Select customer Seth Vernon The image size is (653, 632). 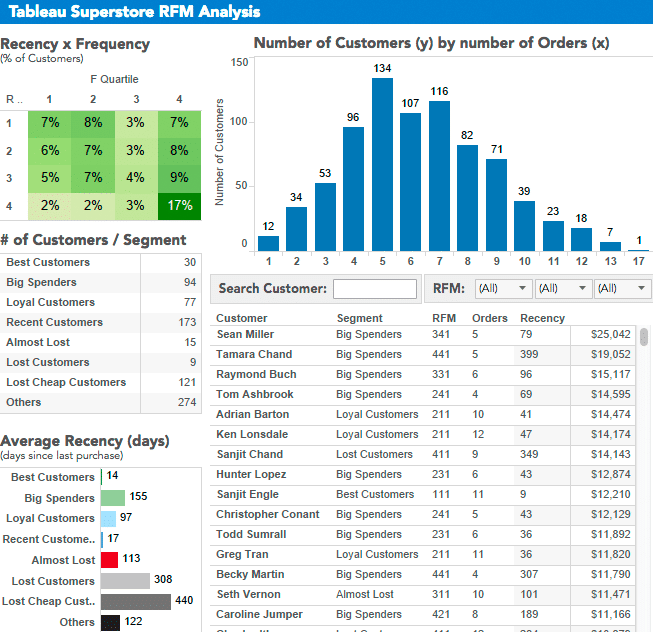[x=249, y=594]
